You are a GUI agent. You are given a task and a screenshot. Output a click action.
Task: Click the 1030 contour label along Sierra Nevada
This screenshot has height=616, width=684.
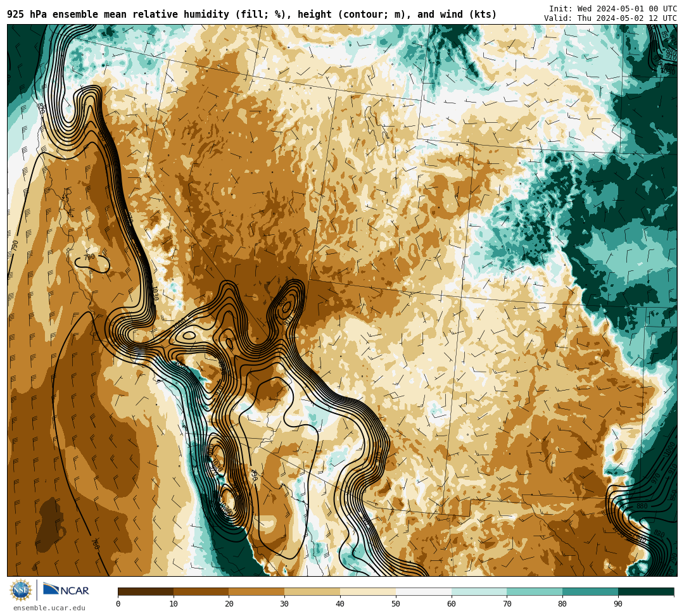click(155, 293)
